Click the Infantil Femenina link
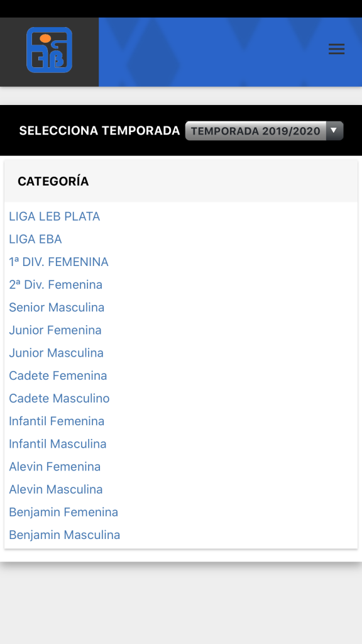The width and height of the screenshot is (362, 644). click(57, 421)
